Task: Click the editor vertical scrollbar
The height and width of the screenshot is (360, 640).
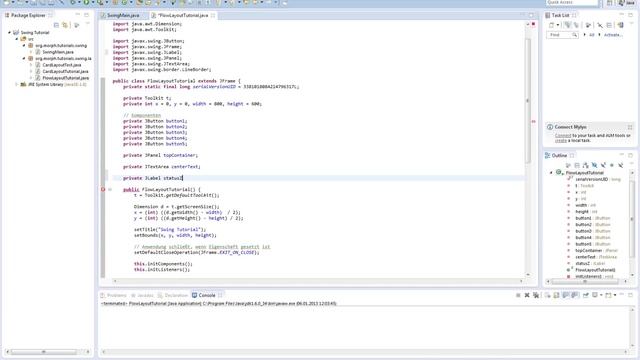Action: pos(528,100)
